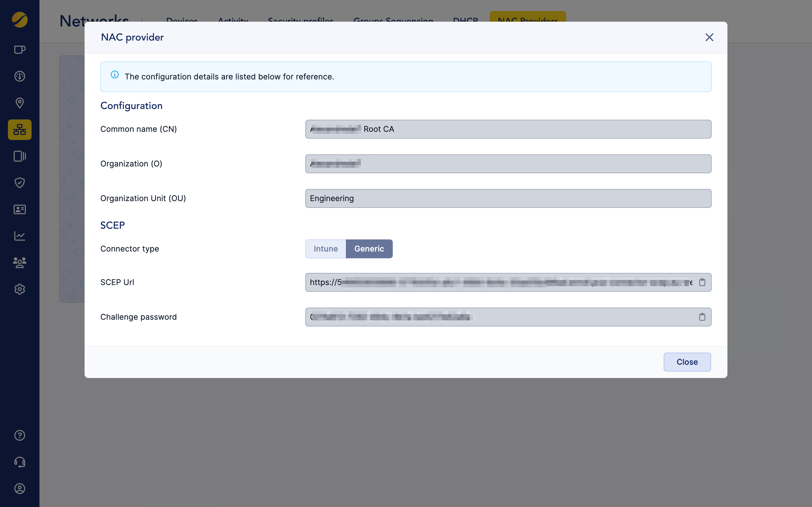Copy the Challenge password to clipboard

pyautogui.click(x=702, y=317)
